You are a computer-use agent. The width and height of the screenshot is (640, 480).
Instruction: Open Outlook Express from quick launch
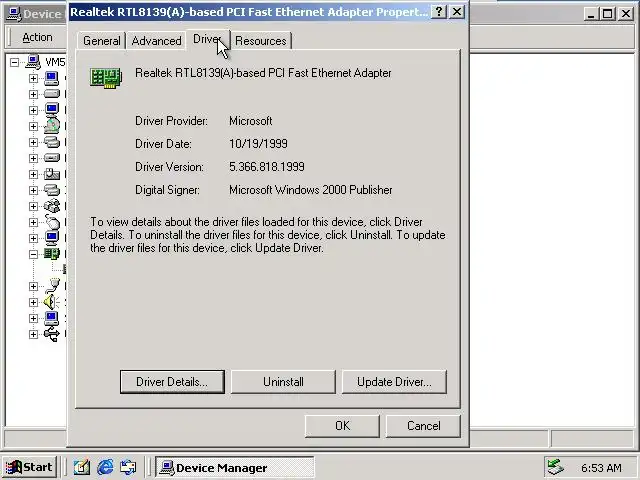128,467
